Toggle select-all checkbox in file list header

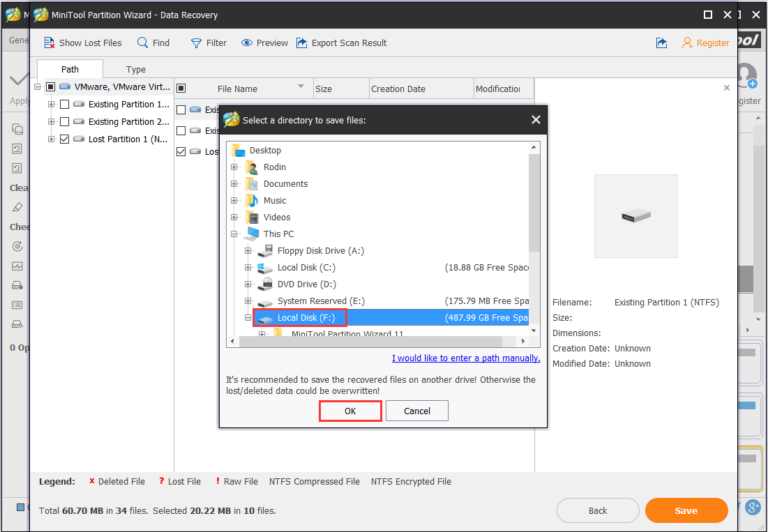pyautogui.click(x=181, y=88)
